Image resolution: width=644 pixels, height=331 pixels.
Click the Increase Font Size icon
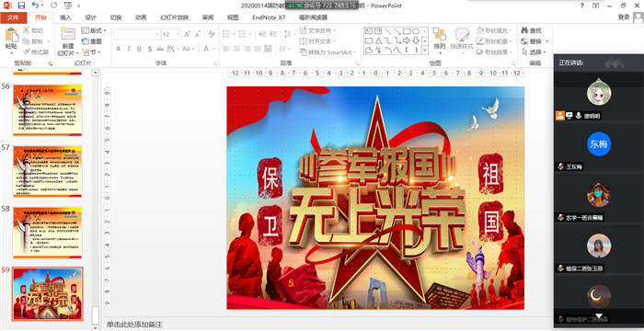188,34
